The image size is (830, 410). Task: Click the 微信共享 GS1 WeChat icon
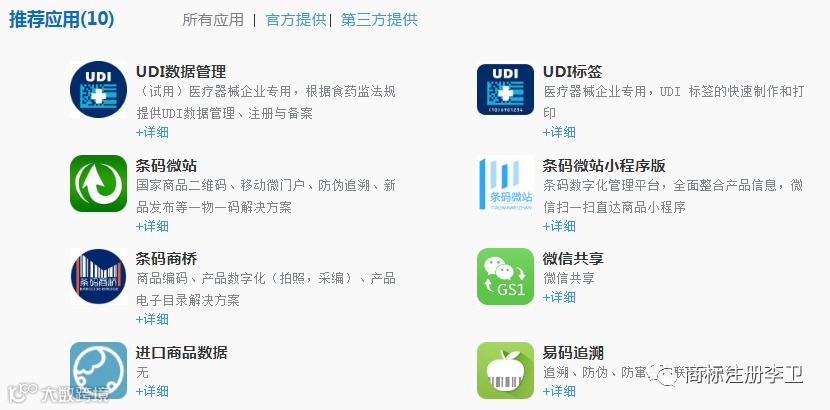pyautogui.click(x=506, y=277)
